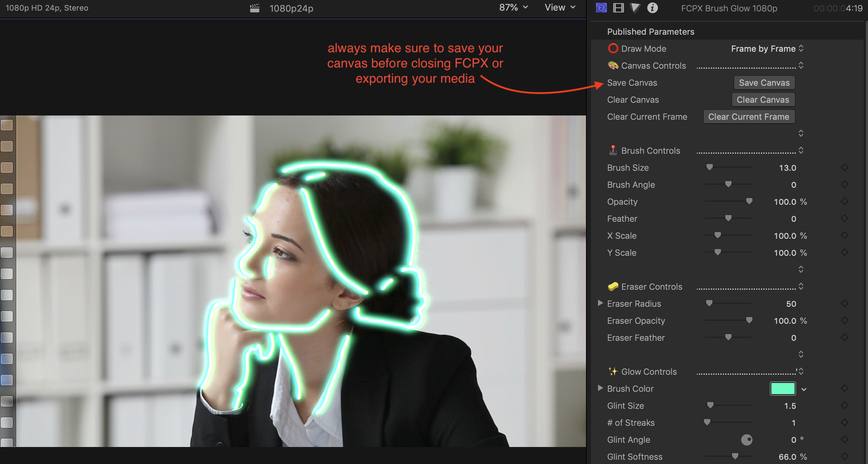Open the View options dropdown

560,7
